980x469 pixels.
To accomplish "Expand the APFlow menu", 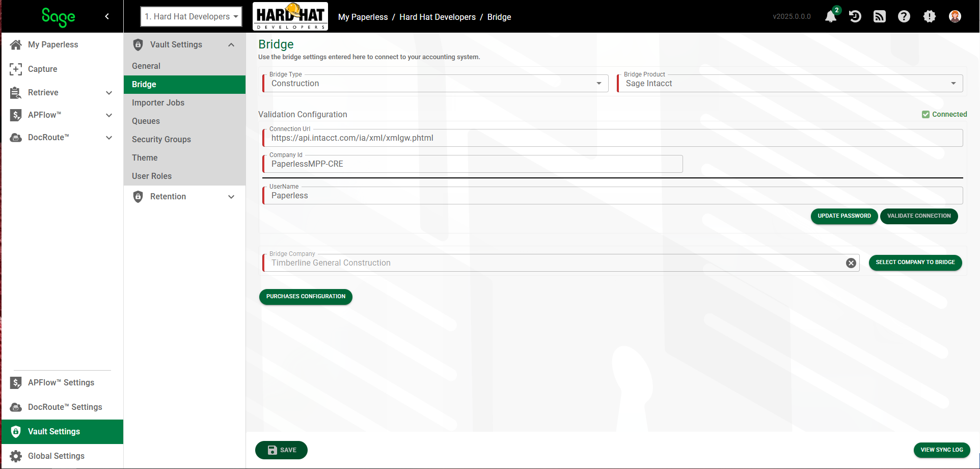I will 109,115.
